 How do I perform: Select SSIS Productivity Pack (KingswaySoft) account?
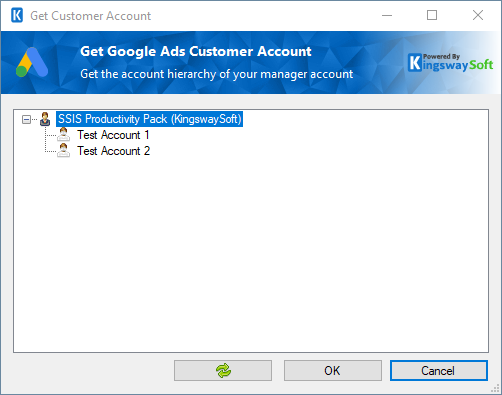point(149,119)
